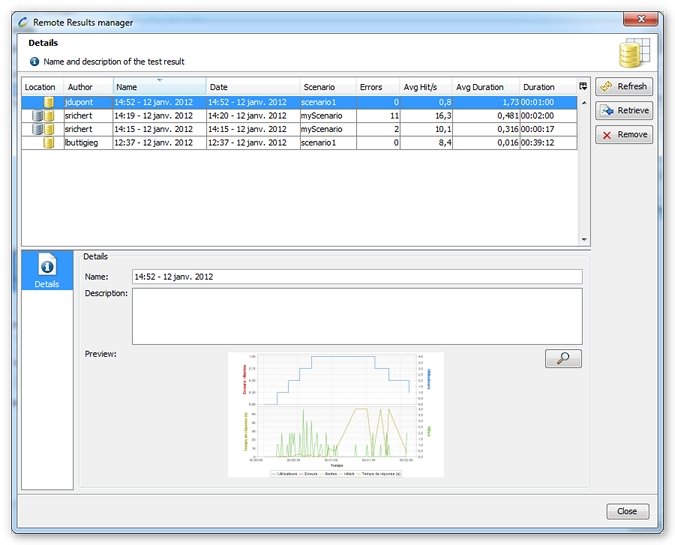The height and width of the screenshot is (545, 675).
Task: Sort results by Errors column header
Action: tap(377, 87)
